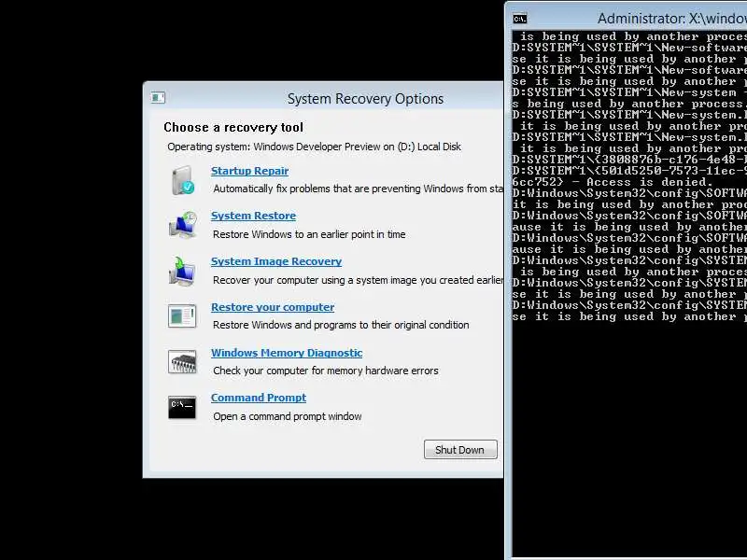The image size is (747, 560).
Task: Click the Windows Memory Diagnostic chip icon
Action: coord(182,362)
